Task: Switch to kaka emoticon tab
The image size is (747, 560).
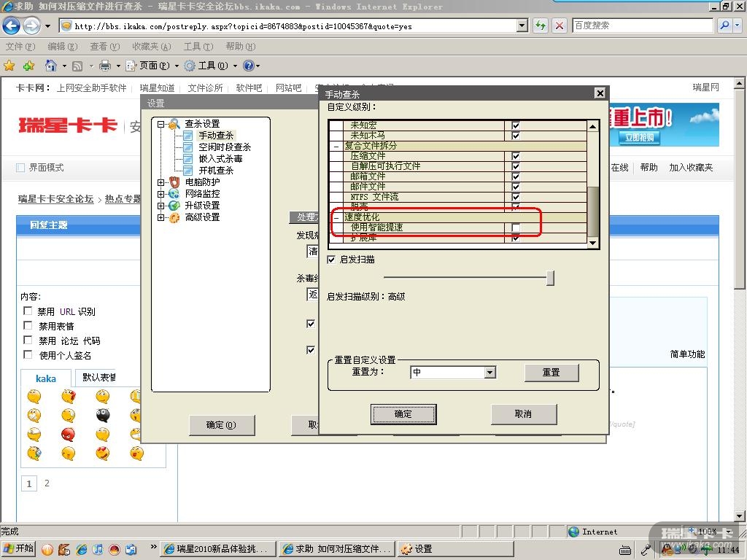Action: [x=46, y=378]
